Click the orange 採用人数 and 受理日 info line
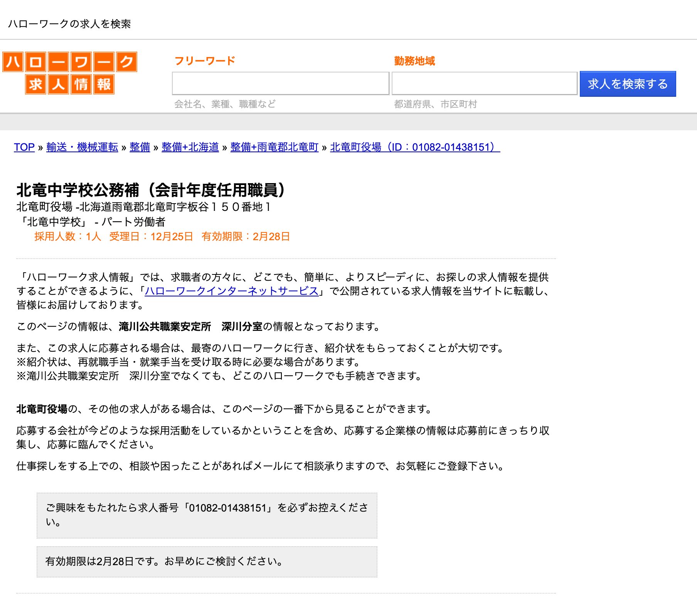Viewport: 697px width, 616px height. coord(162,236)
